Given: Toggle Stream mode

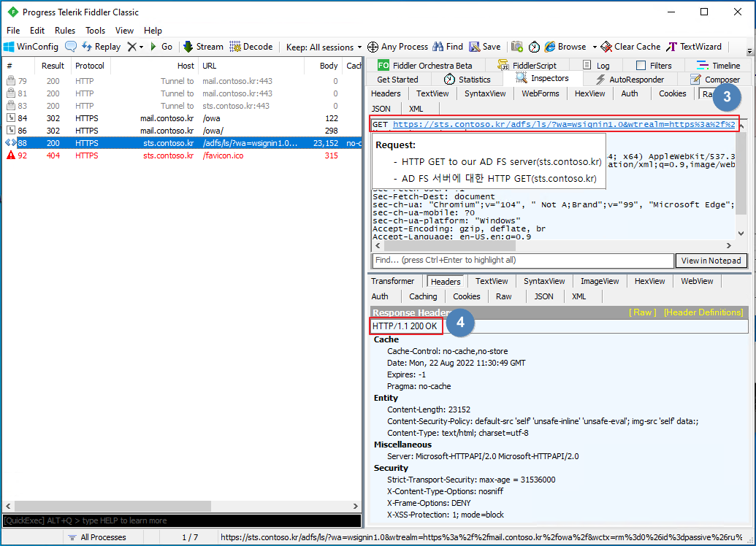Looking at the screenshot, I should 204,47.
